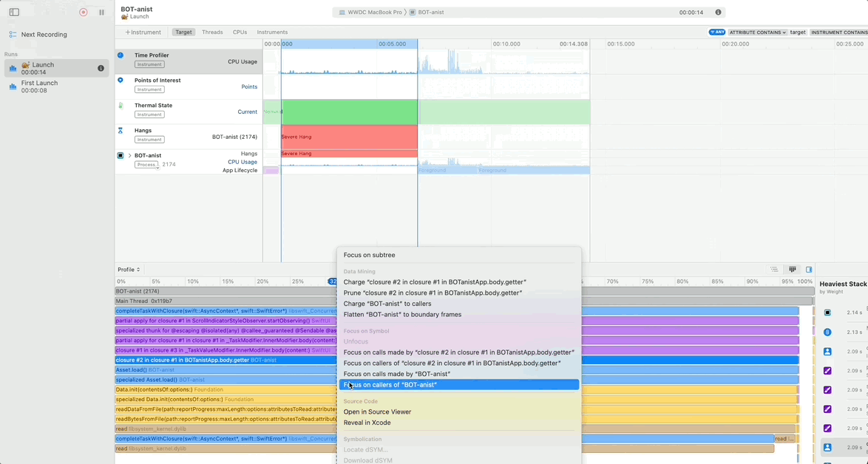The height and width of the screenshot is (464, 868).
Task: Click the Time Profiler instrument icon
Action: coord(120,55)
